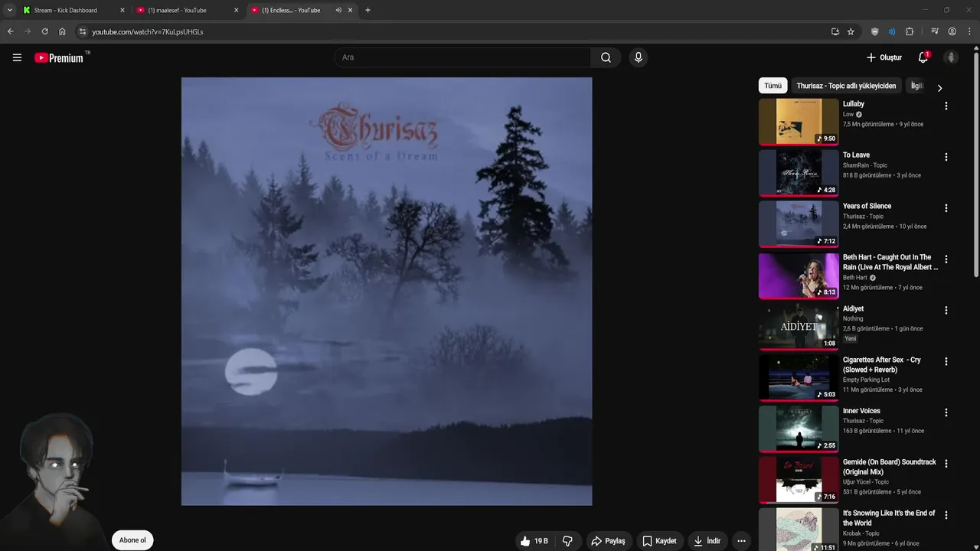Open the browser home page
The image size is (980, 551).
tap(62, 31)
